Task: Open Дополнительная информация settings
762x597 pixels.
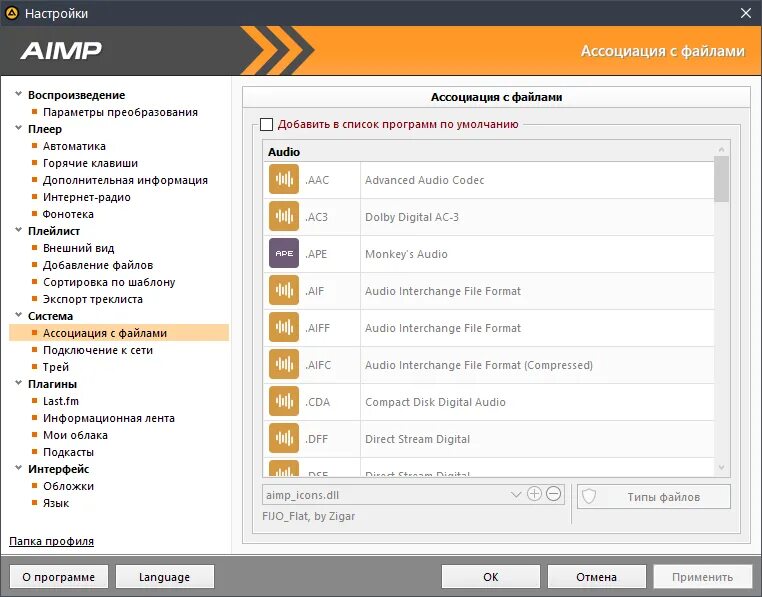Action: click(125, 180)
